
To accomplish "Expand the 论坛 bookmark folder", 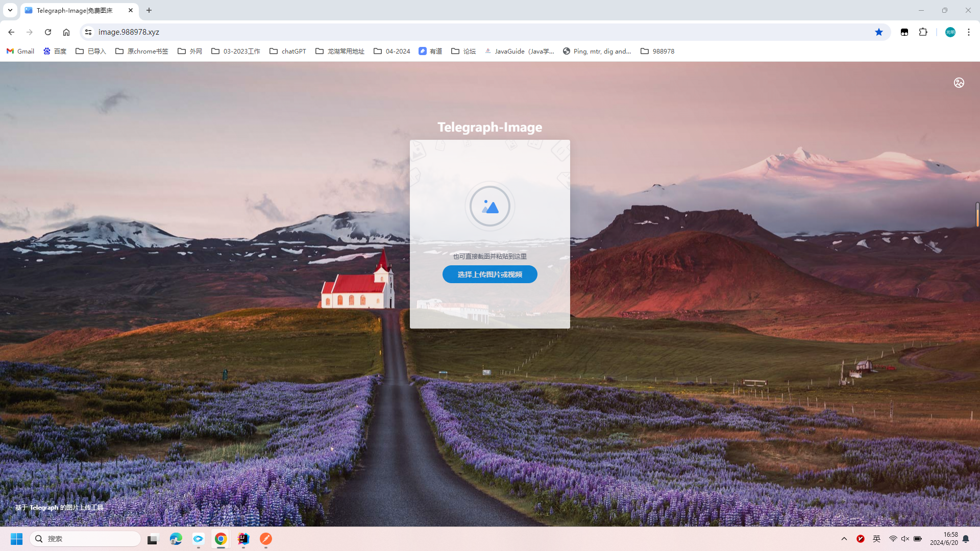I will (463, 51).
